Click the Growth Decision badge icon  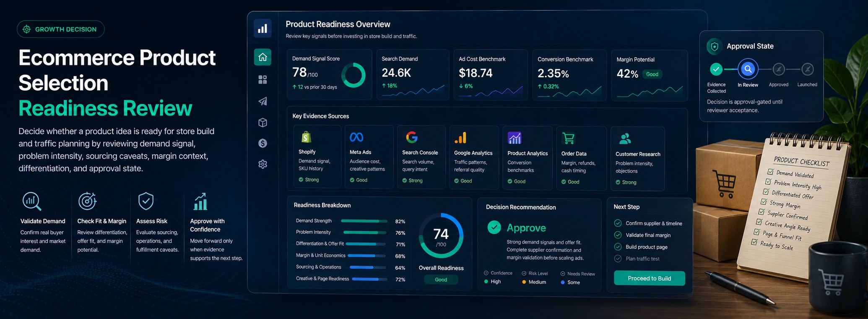[x=26, y=29]
